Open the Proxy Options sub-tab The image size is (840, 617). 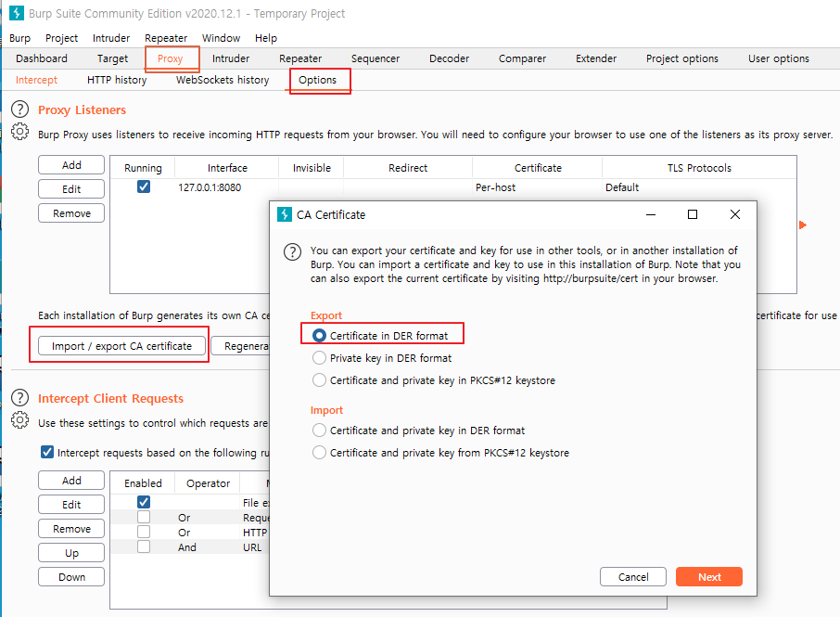pyautogui.click(x=318, y=80)
